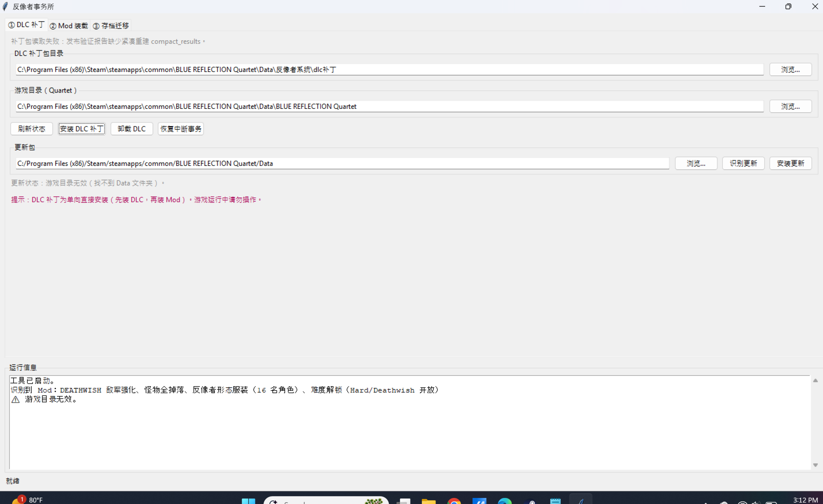Viewport: 823px width, 504px height.
Task: Click the 识别到 Mod: DEATHWISH log line
Action: [225, 390]
